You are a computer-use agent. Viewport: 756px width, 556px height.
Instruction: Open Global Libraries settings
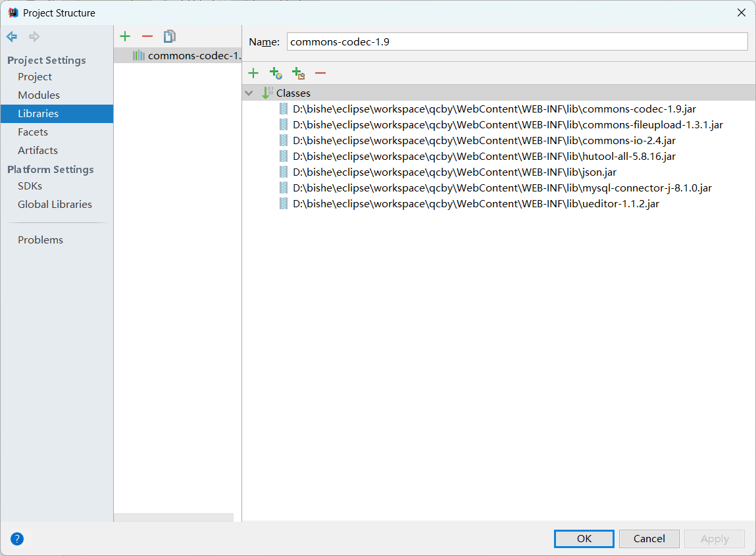pos(55,204)
